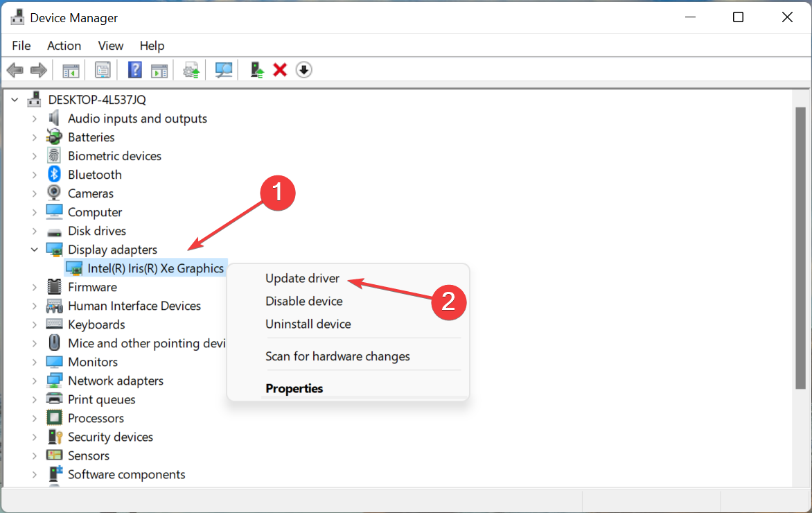The height and width of the screenshot is (513, 812).
Task: Click the red X Uninstall Device icon
Action: click(279, 69)
